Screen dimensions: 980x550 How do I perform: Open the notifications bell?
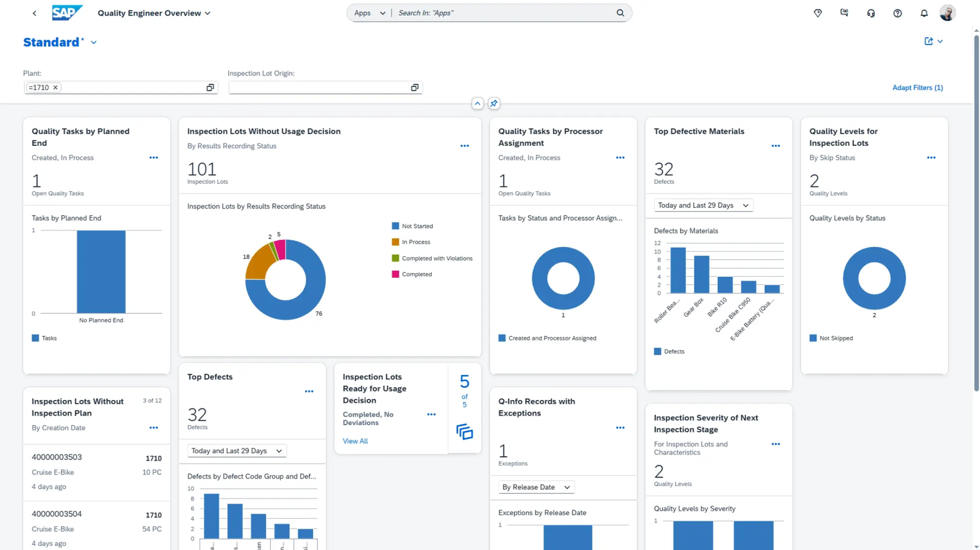(924, 13)
